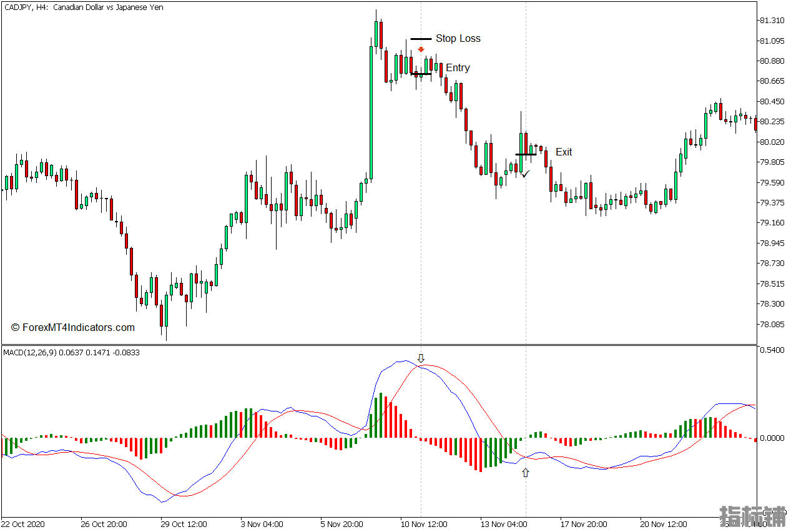Click the 80.235 price level
The image size is (796, 532).
(x=772, y=122)
